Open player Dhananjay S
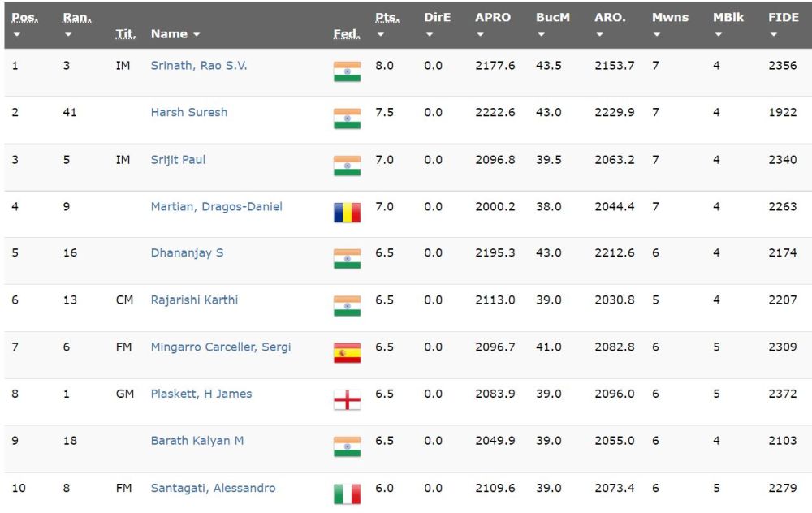 [187, 252]
